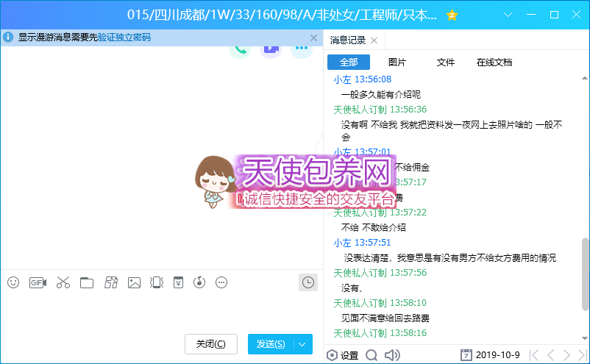The height and width of the screenshot is (364, 590).
Task: Click message 见面不满意给回去路费
Action: tap(385, 318)
